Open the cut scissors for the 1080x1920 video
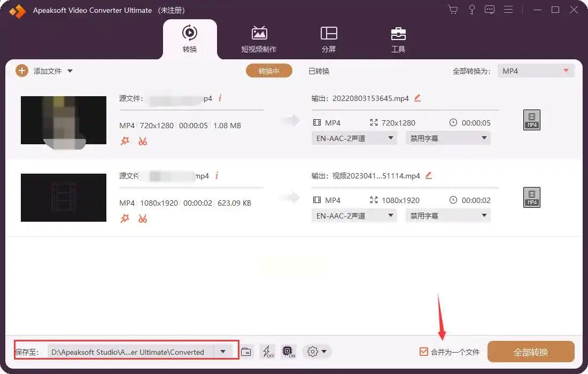588x374 pixels. click(143, 219)
